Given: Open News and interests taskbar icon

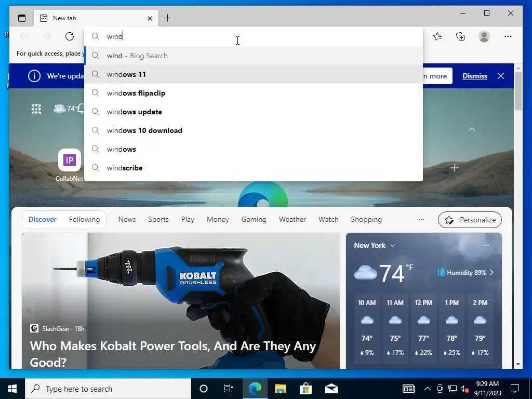Looking at the screenshot, I should (x=408, y=389).
